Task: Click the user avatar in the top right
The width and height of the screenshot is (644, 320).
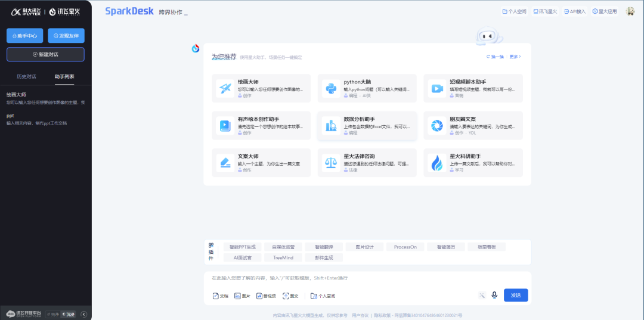Action: 630,11
